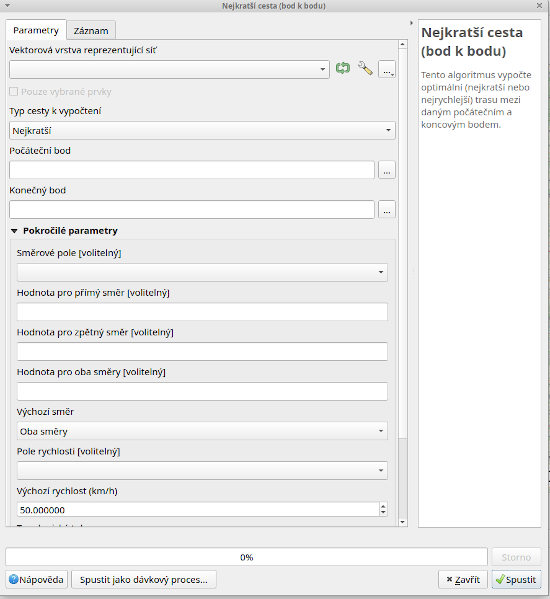Collapse help panel with small arrow

tap(411, 23)
